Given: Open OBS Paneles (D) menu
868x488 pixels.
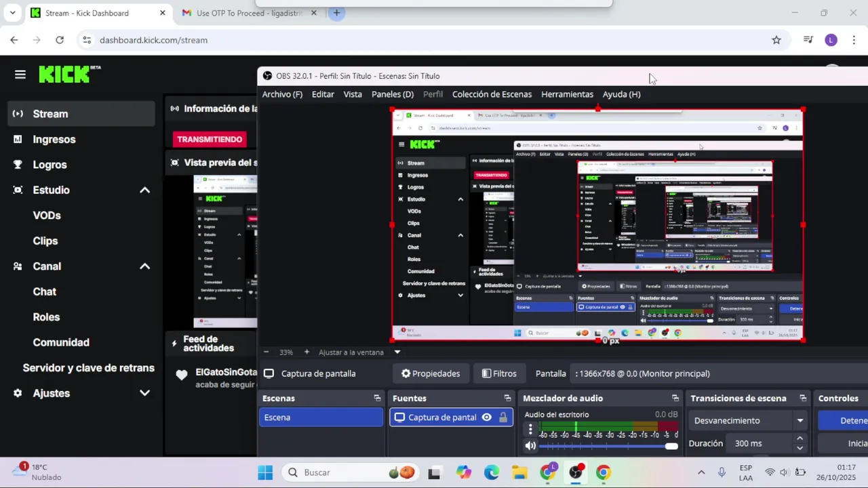Looking at the screenshot, I should pos(393,94).
